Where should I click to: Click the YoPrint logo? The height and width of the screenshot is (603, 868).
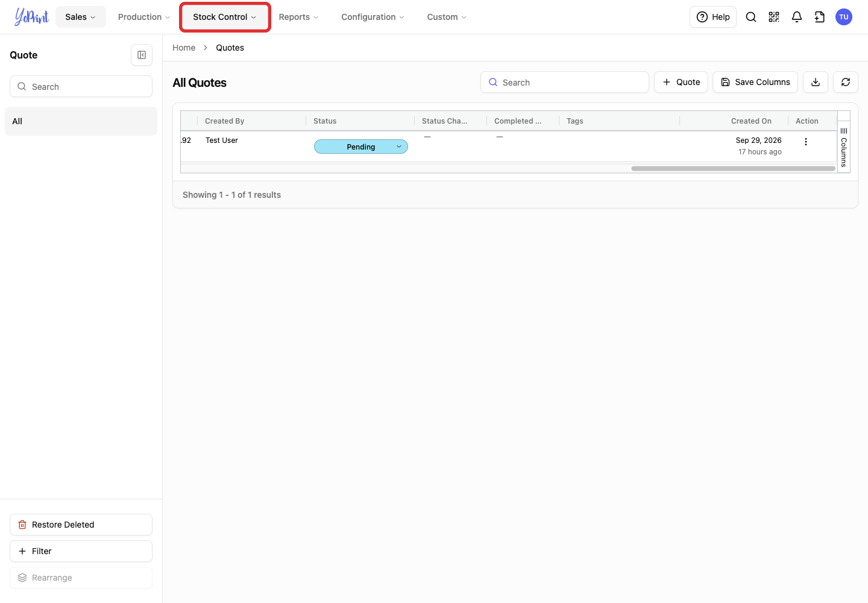(x=31, y=17)
